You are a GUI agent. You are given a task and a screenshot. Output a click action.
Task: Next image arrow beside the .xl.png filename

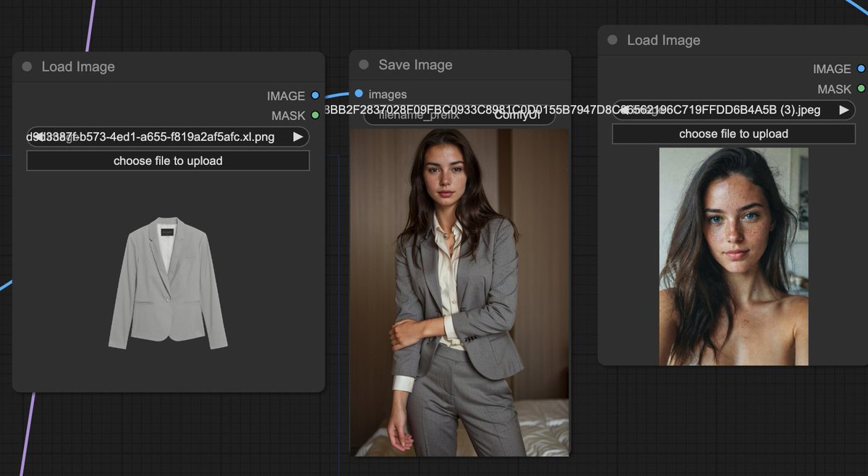298,137
